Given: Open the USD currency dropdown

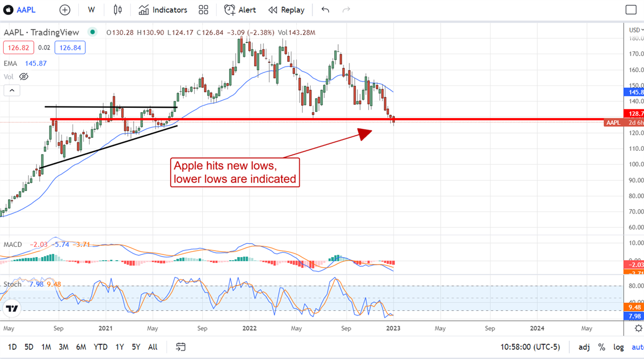Looking at the screenshot, I should coord(635,30).
